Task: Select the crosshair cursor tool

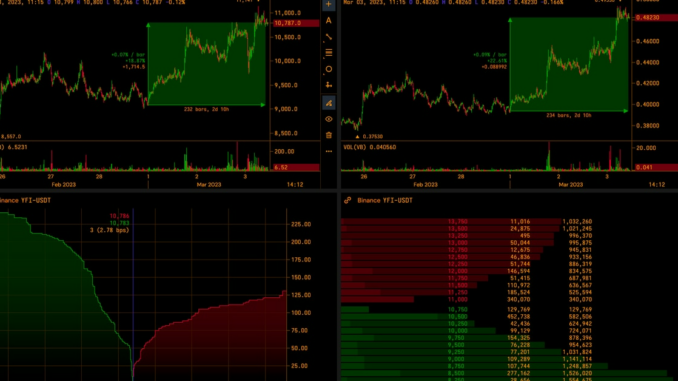Action: [x=329, y=4]
